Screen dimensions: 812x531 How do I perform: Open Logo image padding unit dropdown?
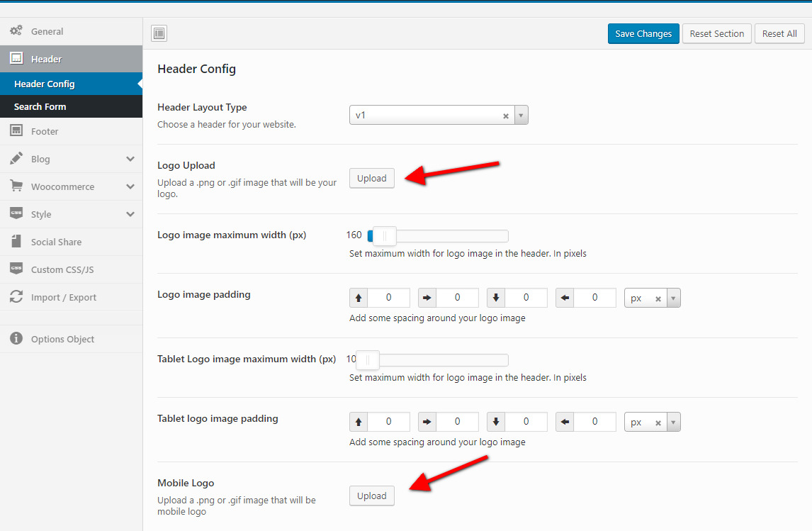coord(673,298)
